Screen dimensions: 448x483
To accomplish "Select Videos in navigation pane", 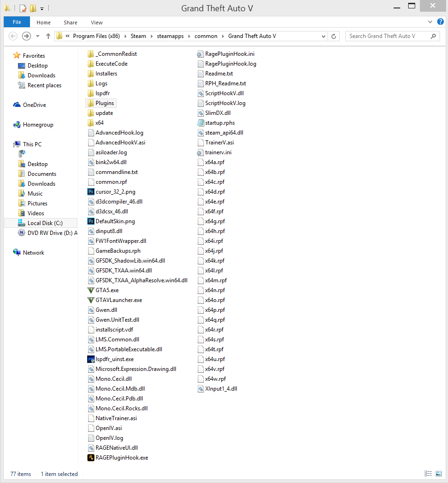I will (x=36, y=213).
